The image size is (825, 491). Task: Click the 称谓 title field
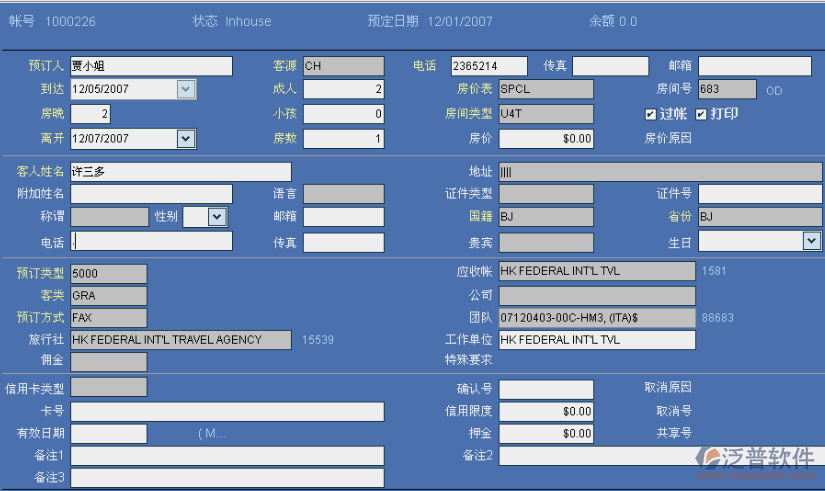point(109,216)
